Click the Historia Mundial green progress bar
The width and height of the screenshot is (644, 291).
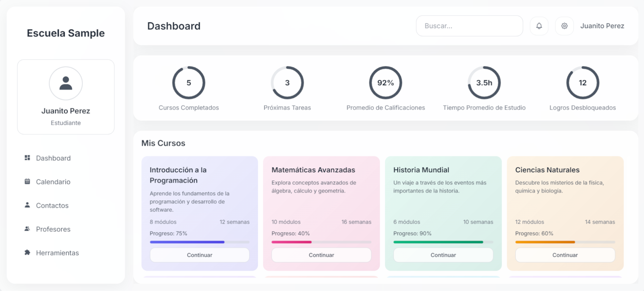pyautogui.click(x=438, y=242)
